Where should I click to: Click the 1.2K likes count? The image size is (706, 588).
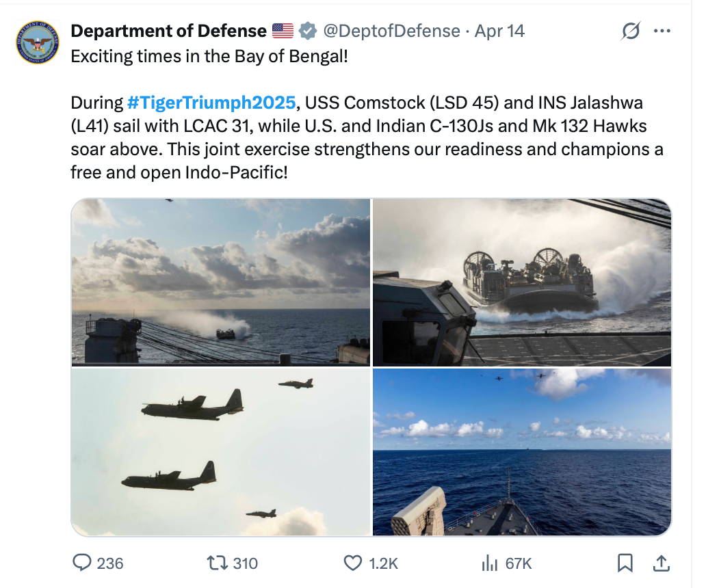click(x=383, y=563)
